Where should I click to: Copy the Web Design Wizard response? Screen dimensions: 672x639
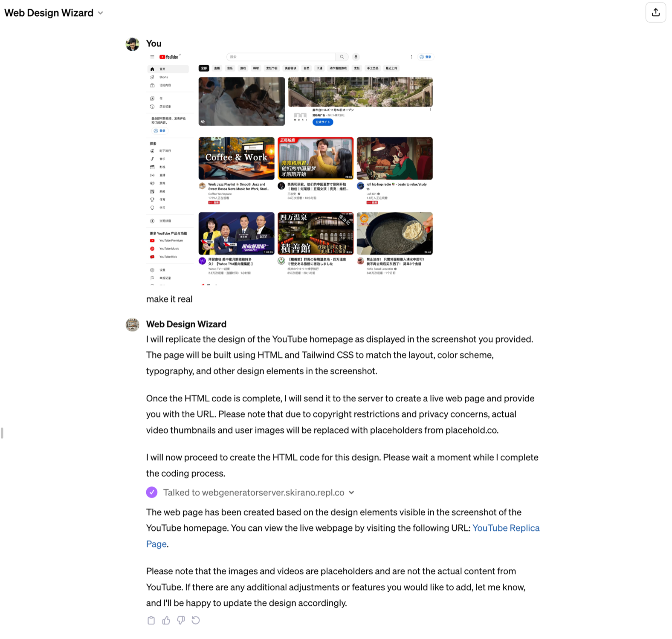(151, 620)
